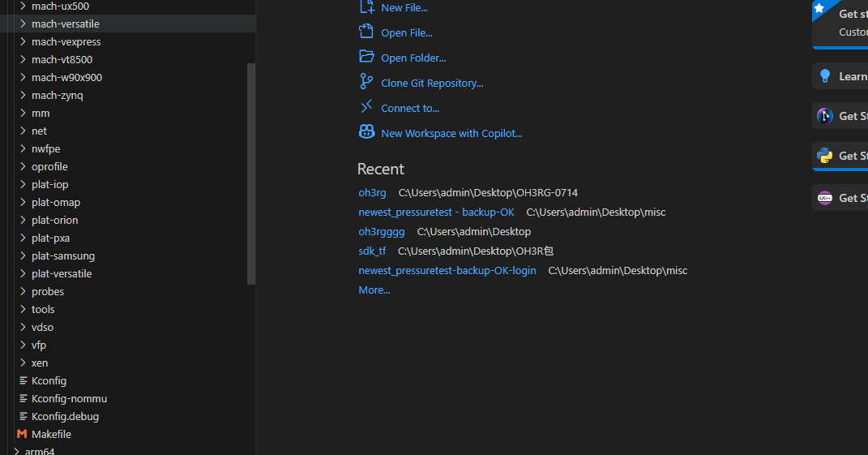868x455 pixels.
Task: Open recent newest_pressuretest - backup-OK
Action: pyautogui.click(x=436, y=212)
